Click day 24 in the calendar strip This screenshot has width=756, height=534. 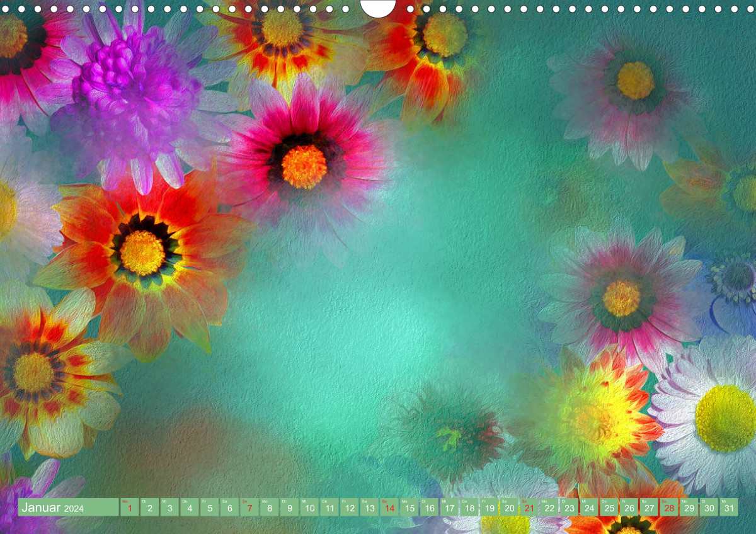coord(588,507)
